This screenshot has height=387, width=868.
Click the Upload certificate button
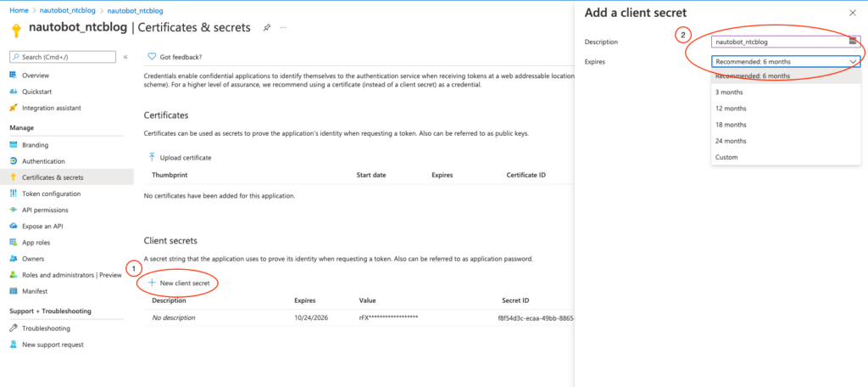click(x=180, y=158)
